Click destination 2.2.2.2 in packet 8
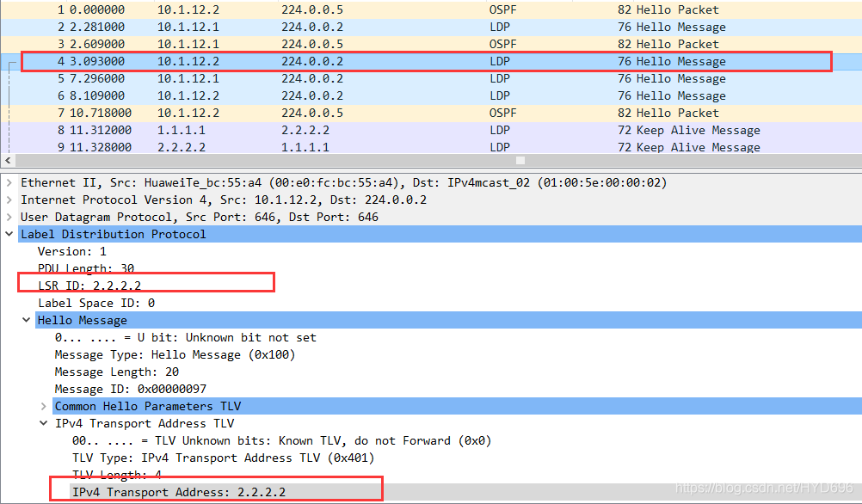The image size is (862, 504). 305,130
